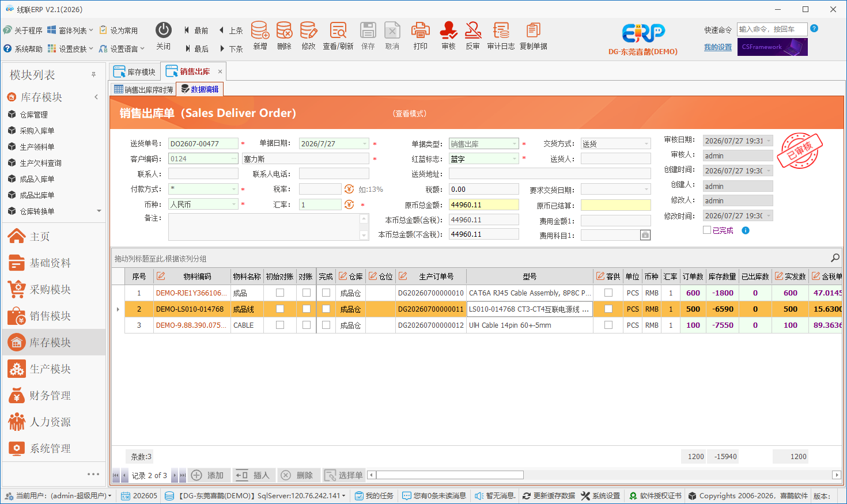This screenshot has width=847, height=504.
Task: Click the search magnifier icon above grid
Action: pyautogui.click(x=835, y=258)
